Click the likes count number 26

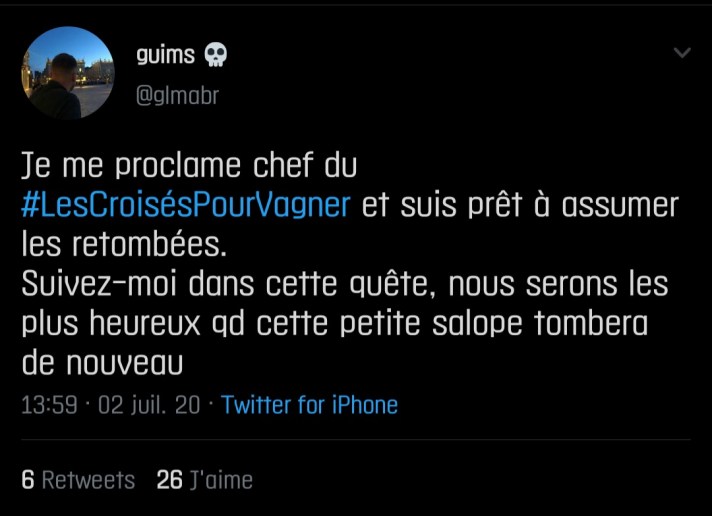[x=169, y=480]
